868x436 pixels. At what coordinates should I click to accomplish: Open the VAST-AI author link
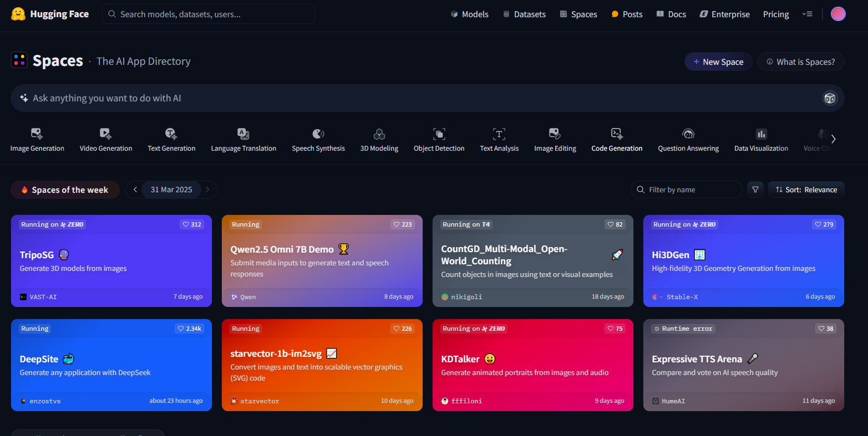(38, 297)
